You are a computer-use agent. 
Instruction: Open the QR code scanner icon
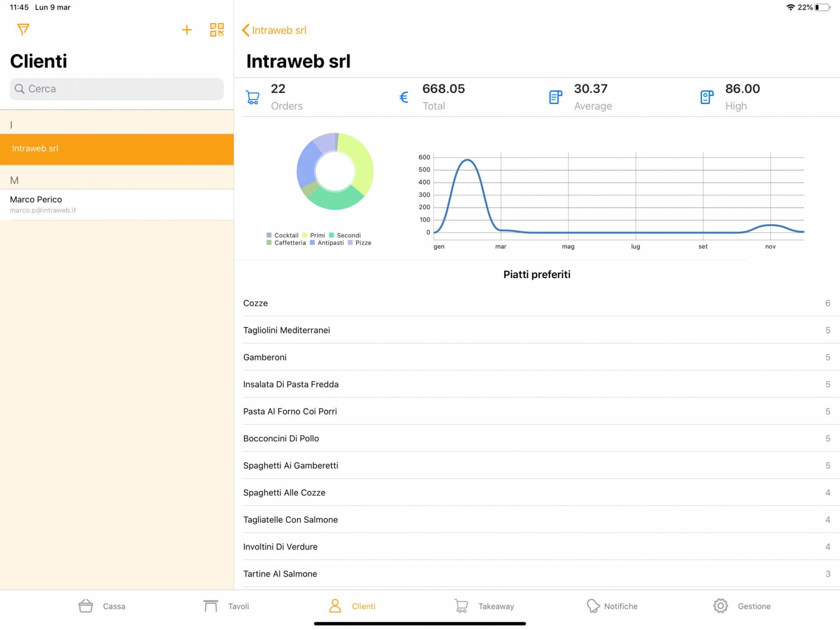coord(217,30)
